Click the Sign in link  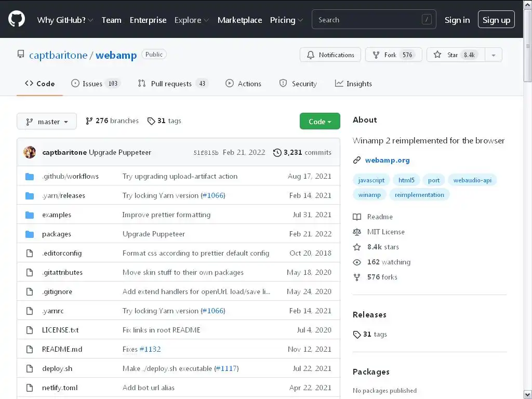pyautogui.click(x=457, y=20)
